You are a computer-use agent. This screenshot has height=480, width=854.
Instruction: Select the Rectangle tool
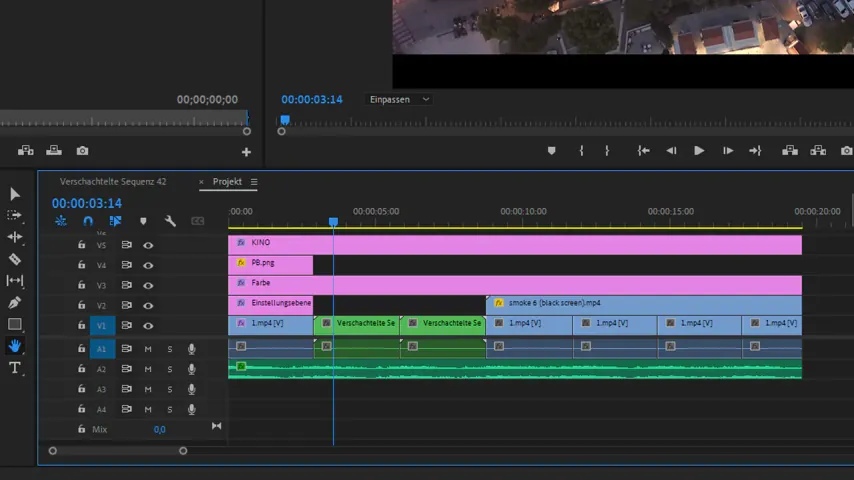tap(15, 324)
